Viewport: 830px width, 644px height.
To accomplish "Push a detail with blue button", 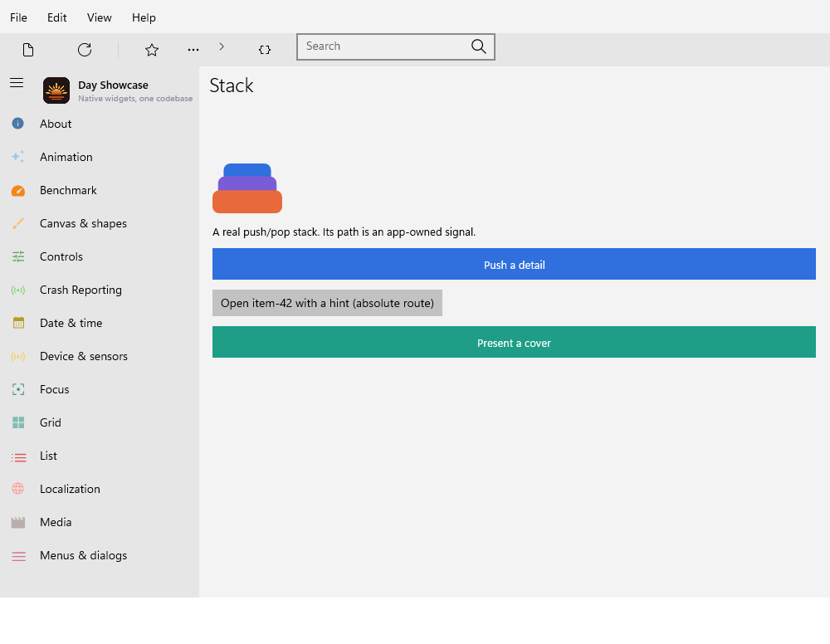I will (514, 264).
